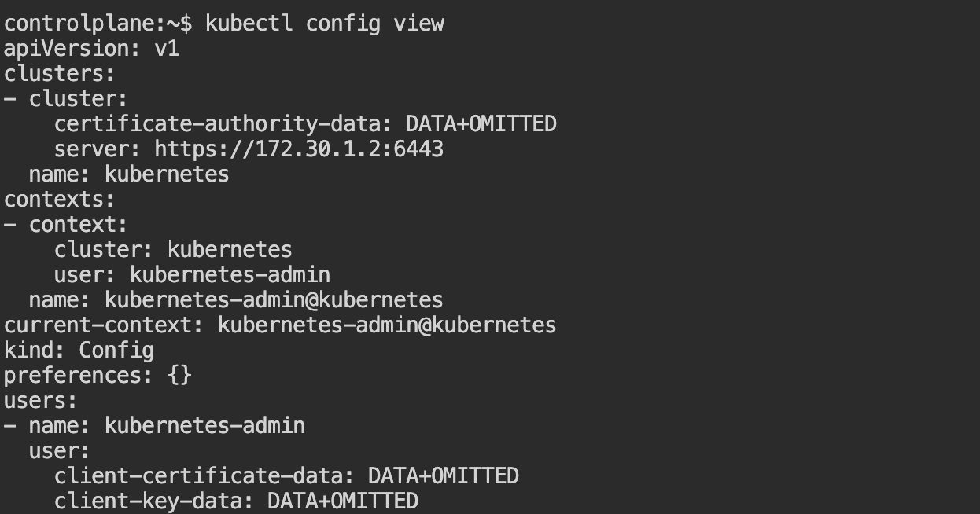Click the client-key-data DATA+OMITTED line

(x=236, y=501)
